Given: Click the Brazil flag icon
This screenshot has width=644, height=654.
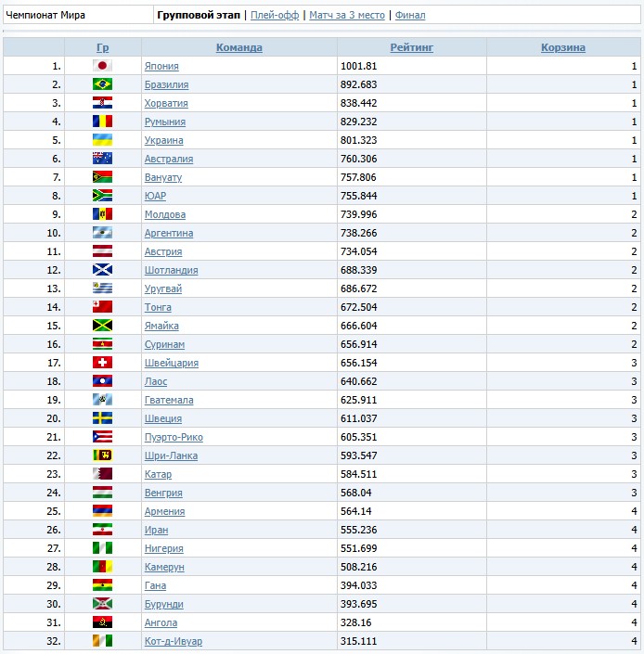Looking at the screenshot, I should (x=102, y=84).
